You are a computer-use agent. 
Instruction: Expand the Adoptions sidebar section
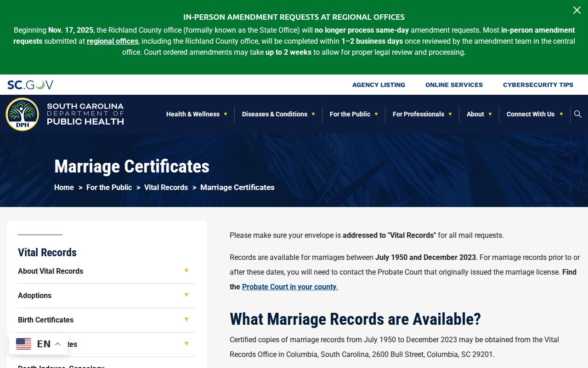click(187, 295)
